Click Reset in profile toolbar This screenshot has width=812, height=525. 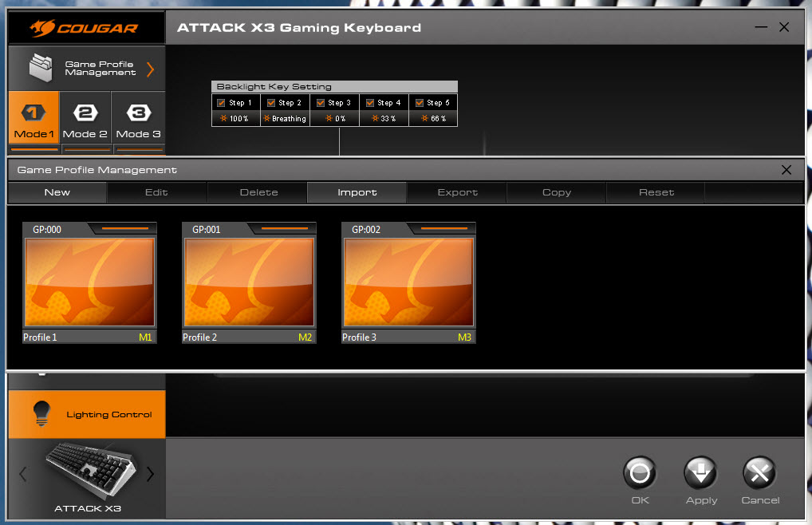coord(656,192)
